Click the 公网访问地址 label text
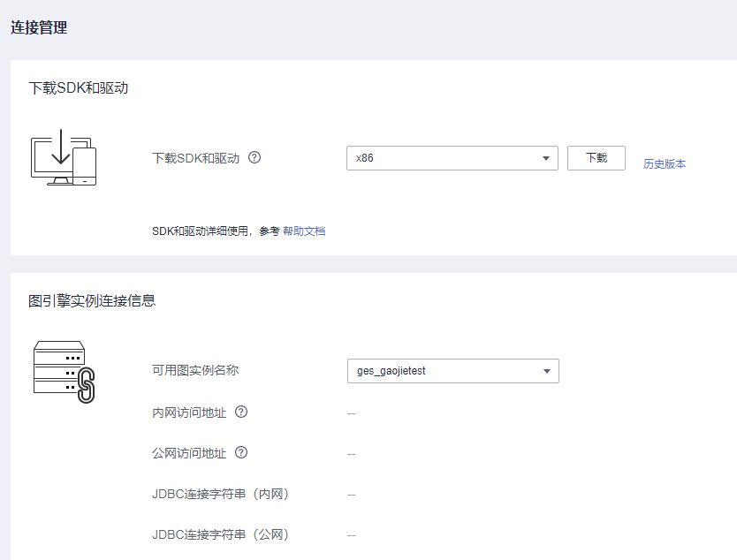This screenshot has height=560, width=737. [x=189, y=453]
